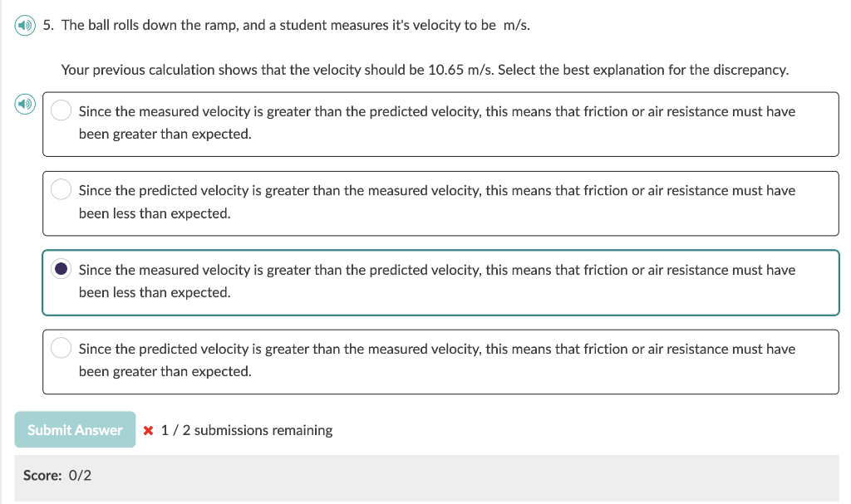851x504 pixels.
Task: Click the speaker icon beside the answer choices
Action: click(24, 105)
